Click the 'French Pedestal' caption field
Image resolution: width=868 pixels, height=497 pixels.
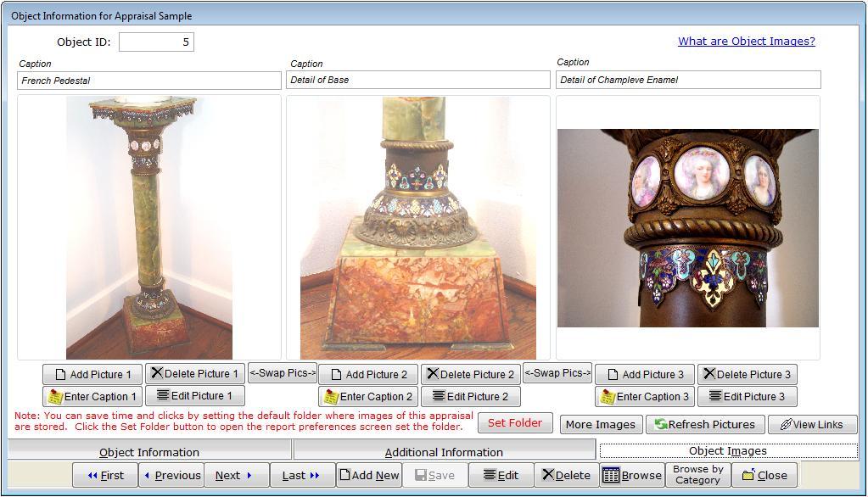point(149,81)
